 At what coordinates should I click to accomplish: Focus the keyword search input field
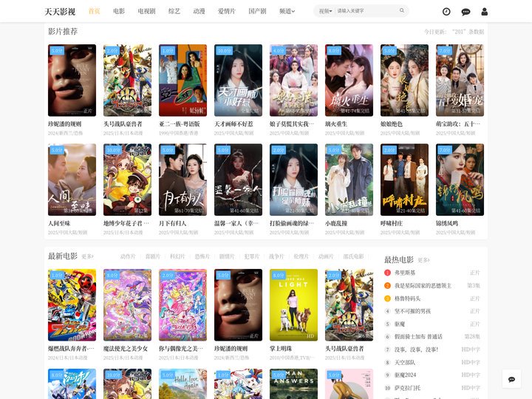pos(366,11)
